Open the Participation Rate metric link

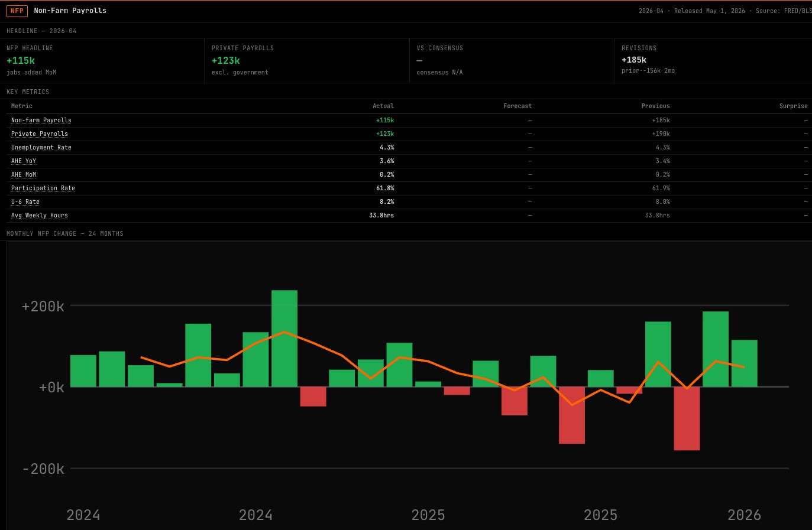(x=43, y=188)
